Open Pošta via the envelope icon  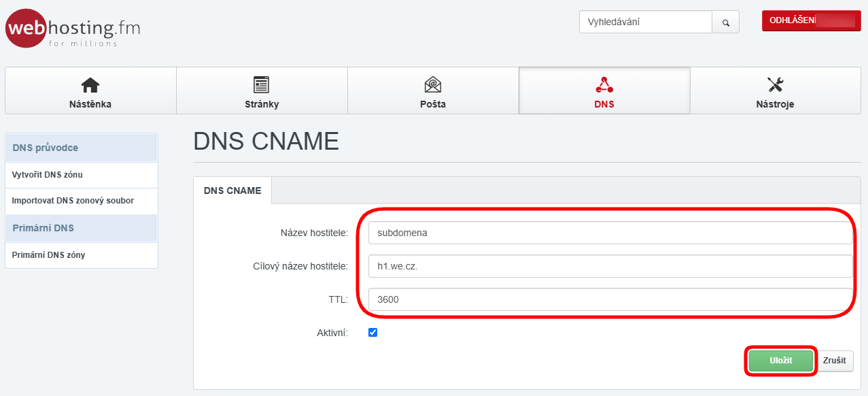coord(432,84)
